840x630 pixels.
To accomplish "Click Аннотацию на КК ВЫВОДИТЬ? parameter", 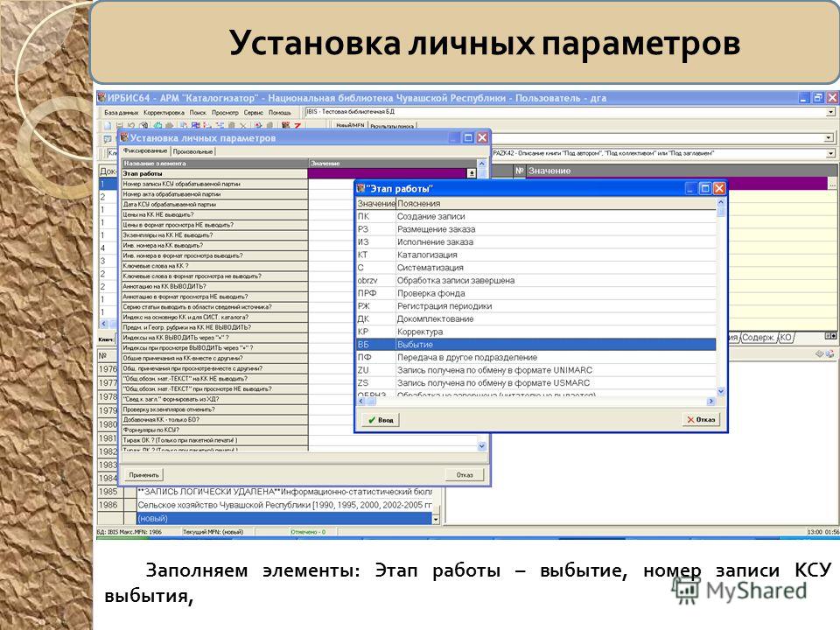I will pyautogui.click(x=215, y=286).
